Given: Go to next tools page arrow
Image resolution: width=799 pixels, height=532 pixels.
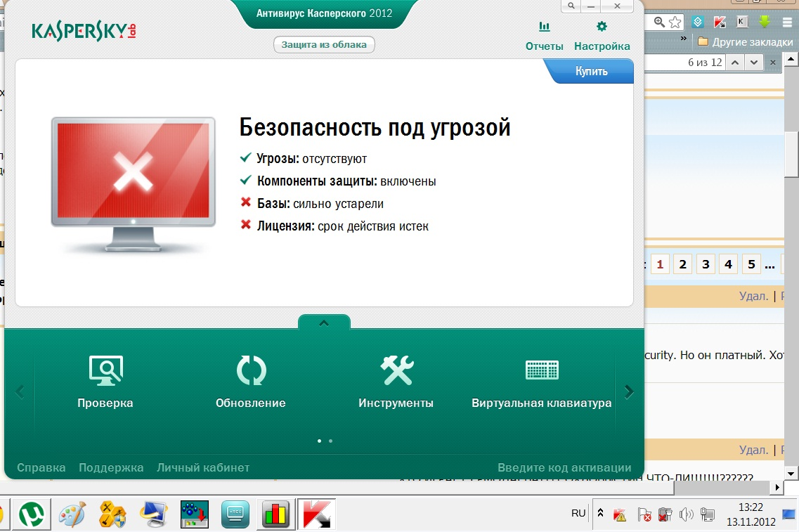Looking at the screenshot, I should coord(630,392).
